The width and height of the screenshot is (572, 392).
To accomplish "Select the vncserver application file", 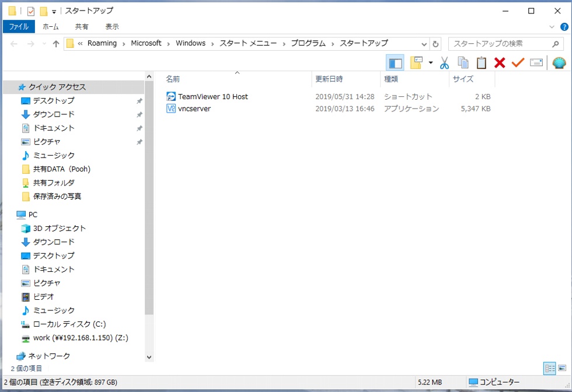I will pyautogui.click(x=194, y=108).
